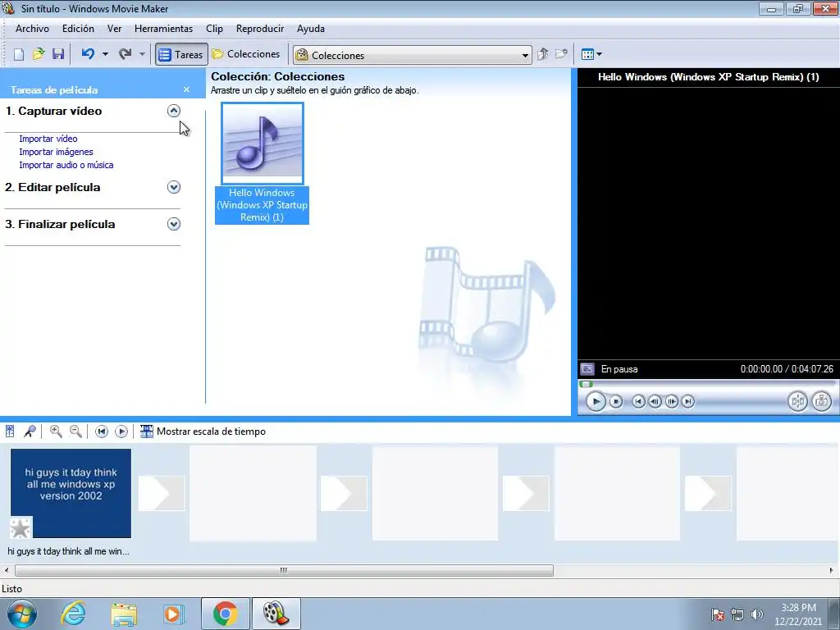Click the preview seek bar
840x630 pixels.
(707, 384)
